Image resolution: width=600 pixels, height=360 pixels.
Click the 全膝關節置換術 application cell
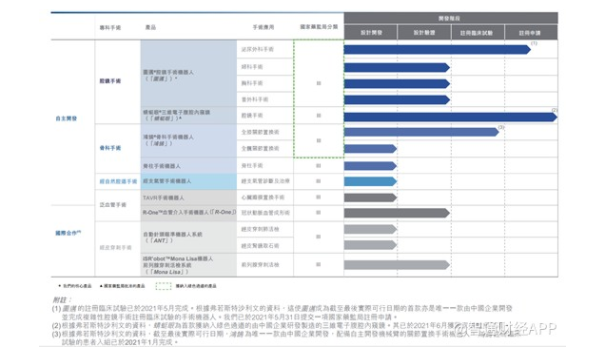265,132
